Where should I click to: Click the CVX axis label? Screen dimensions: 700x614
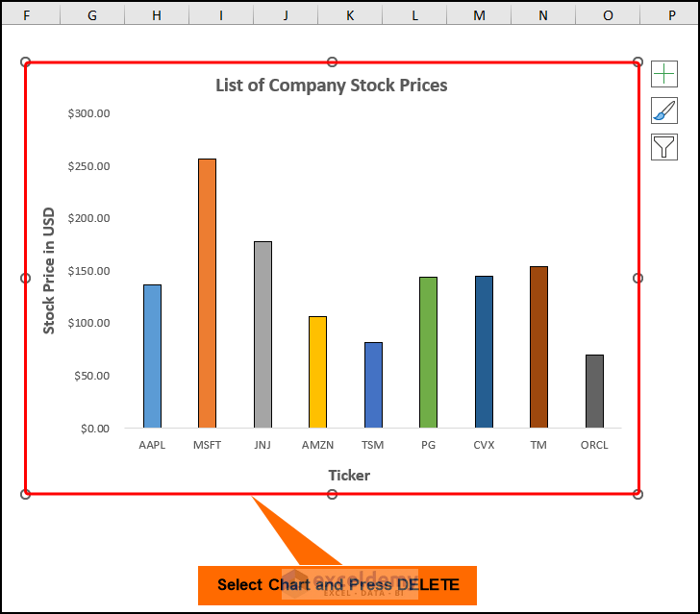(484, 445)
